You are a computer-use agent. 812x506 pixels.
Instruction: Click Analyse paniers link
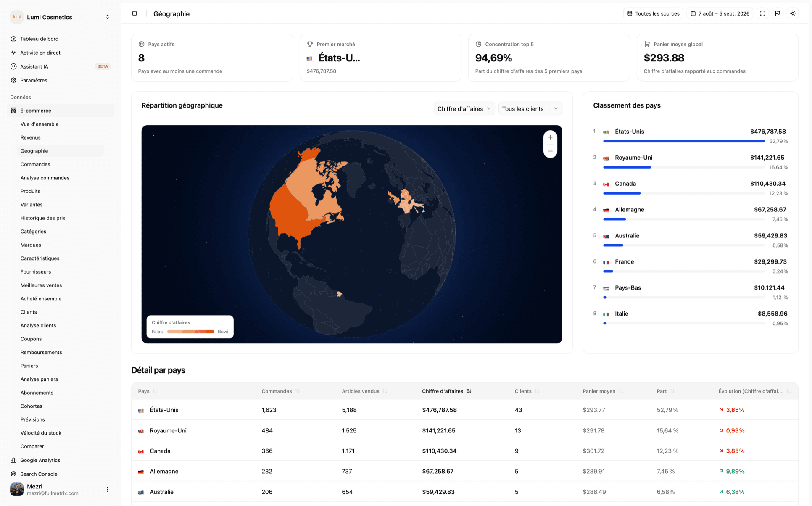point(39,379)
